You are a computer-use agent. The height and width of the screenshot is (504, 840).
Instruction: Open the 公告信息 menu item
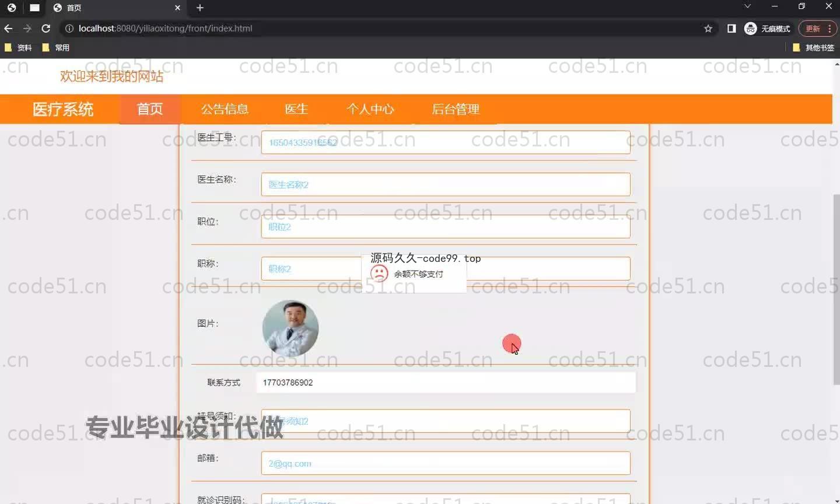pos(225,109)
